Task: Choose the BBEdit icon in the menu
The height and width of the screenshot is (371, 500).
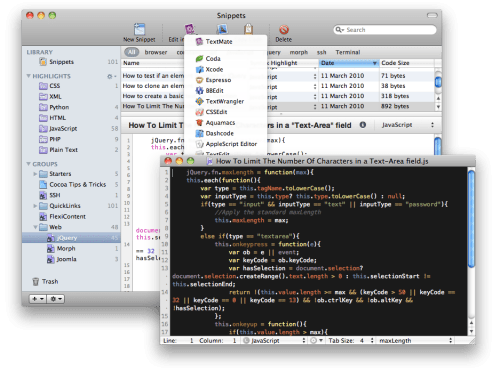Action: (x=199, y=91)
